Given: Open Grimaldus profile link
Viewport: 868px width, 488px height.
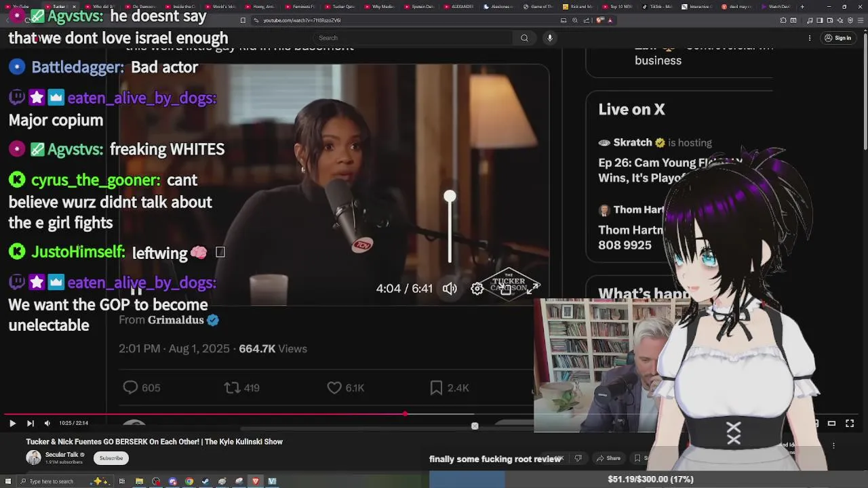Looking at the screenshot, I should pyautogui.click(x=176, y=320).
